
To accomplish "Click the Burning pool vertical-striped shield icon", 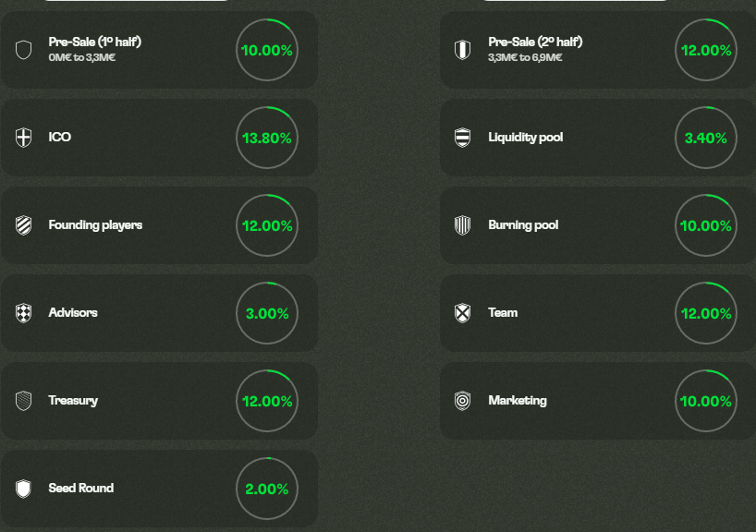I will pos(462,225).
